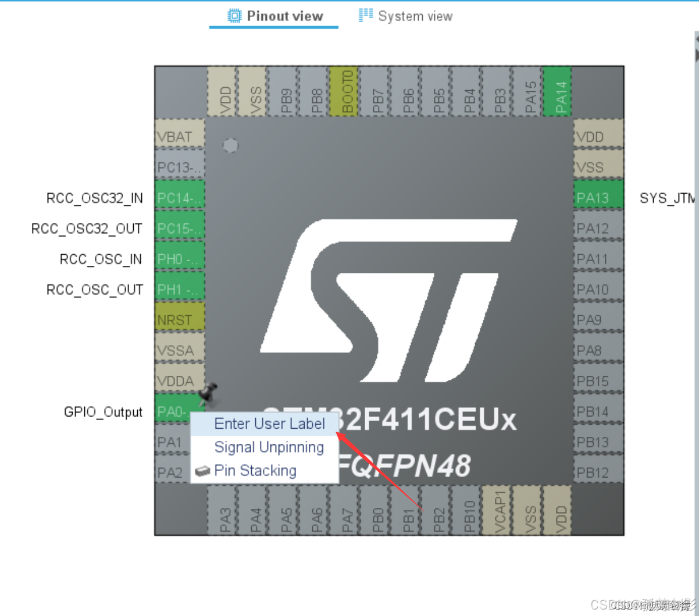The width and height of the screenshot is (699, 616).
Task: Select the PA7 pin on bottom edge
Action: (344, 510)
